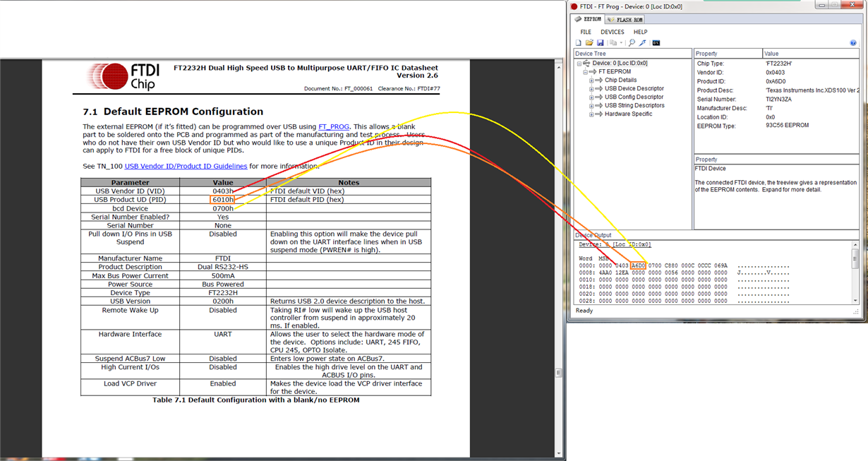Click the Device Tree panel header
Image resolution: width=868 pixels, height=461 pixels.
tap(632, 54)
